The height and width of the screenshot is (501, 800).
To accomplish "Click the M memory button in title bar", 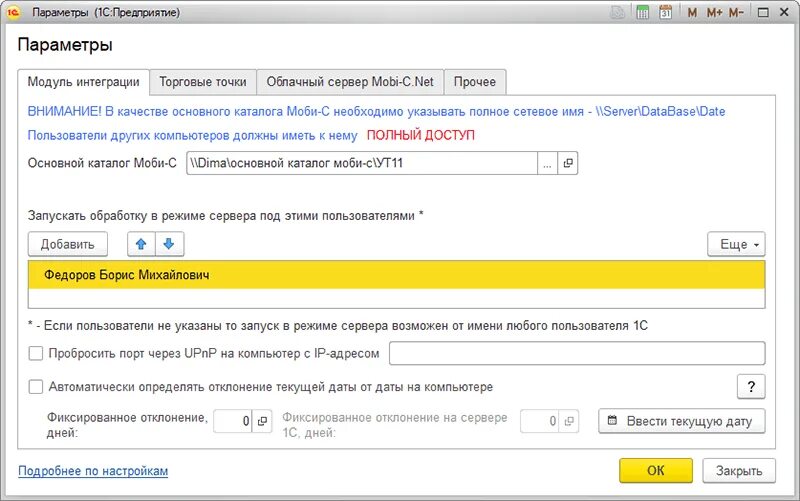I will (692, 12).
